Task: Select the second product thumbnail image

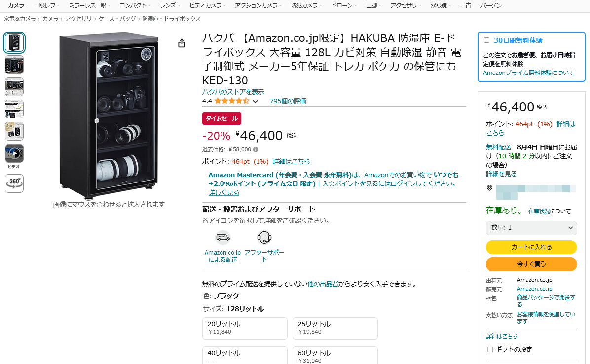Action: pyautogui.click(x=14, y=65)
